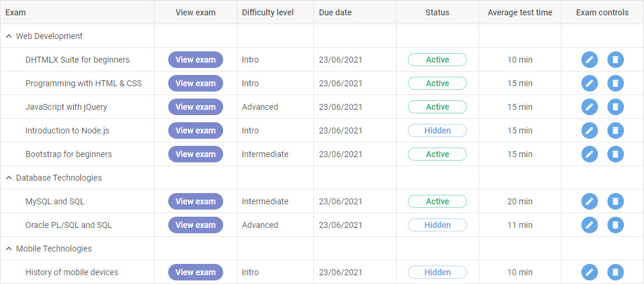
Task: View exam for JavaScript with jQuery
Action: (x=195, y=107)
